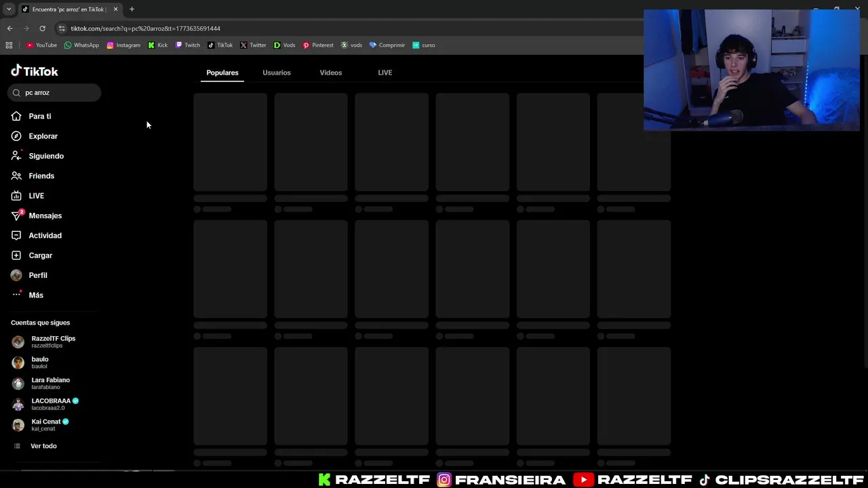Open the Actividad inbox

point(37,236)
